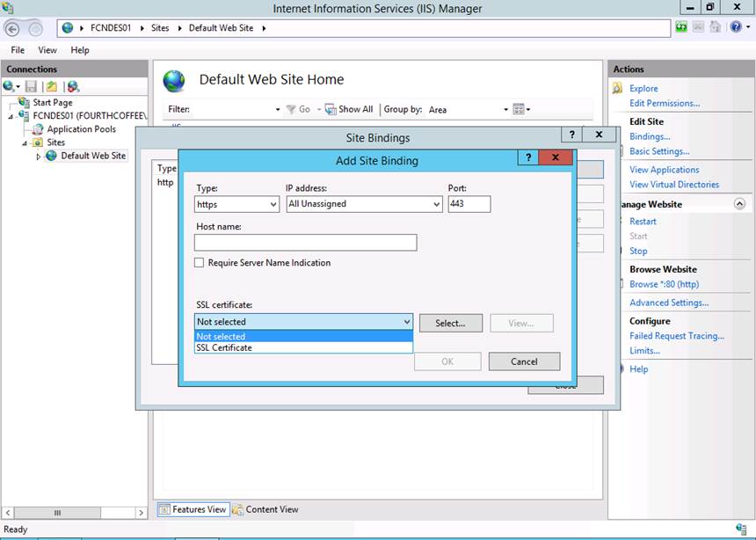The height and width of the screenshot is (540, 756).
Task: Open the Type https dropdown
Action: coord(236,204)
